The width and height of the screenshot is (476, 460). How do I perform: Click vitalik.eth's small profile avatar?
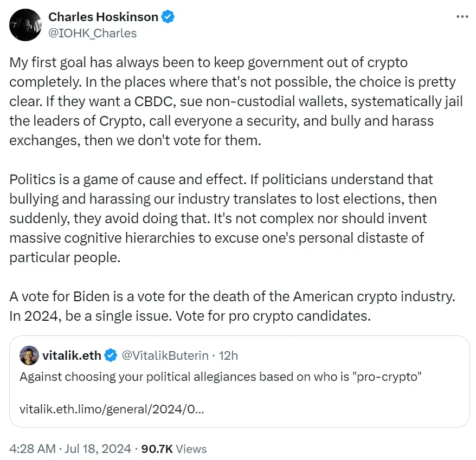point(29,355)
